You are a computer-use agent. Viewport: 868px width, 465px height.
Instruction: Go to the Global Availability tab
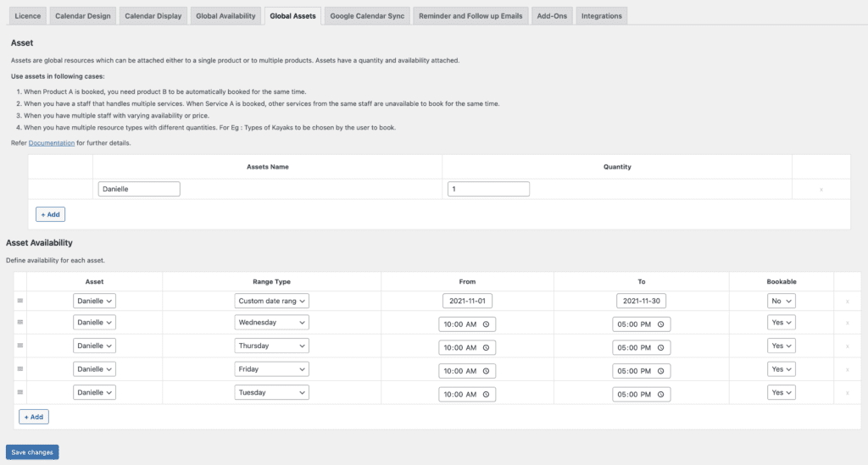[225, 16]
